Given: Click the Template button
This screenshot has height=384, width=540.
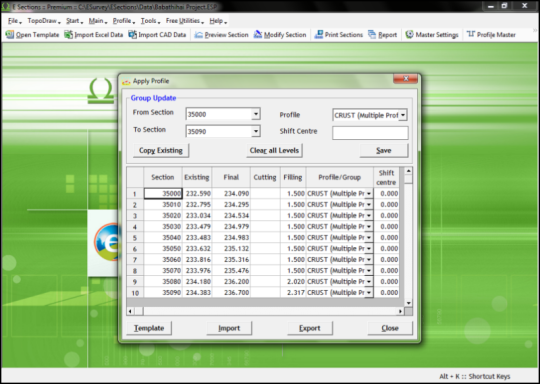Looking at the screenshot, I should 149,328.
